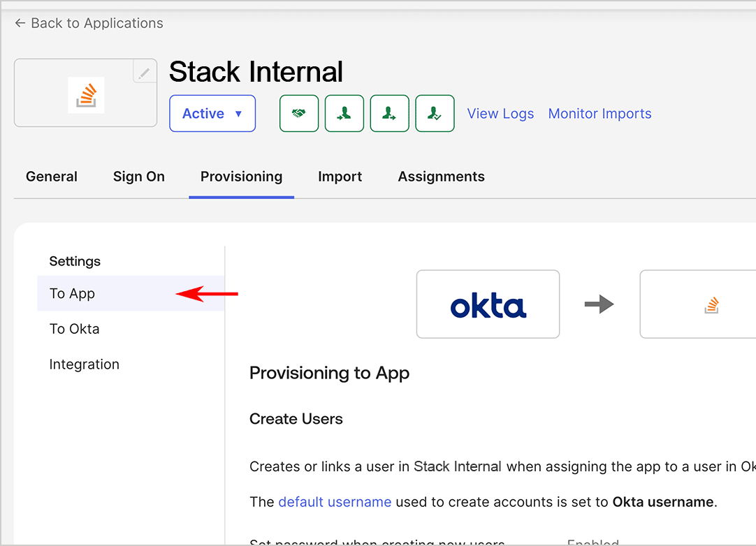Follow the default username link
This screenshot has width=756, height=546.
(335, 502)
